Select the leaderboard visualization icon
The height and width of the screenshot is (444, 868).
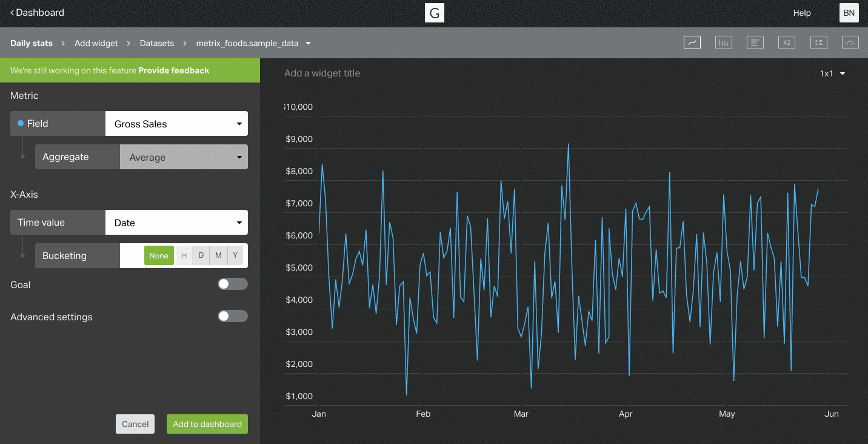819,42
